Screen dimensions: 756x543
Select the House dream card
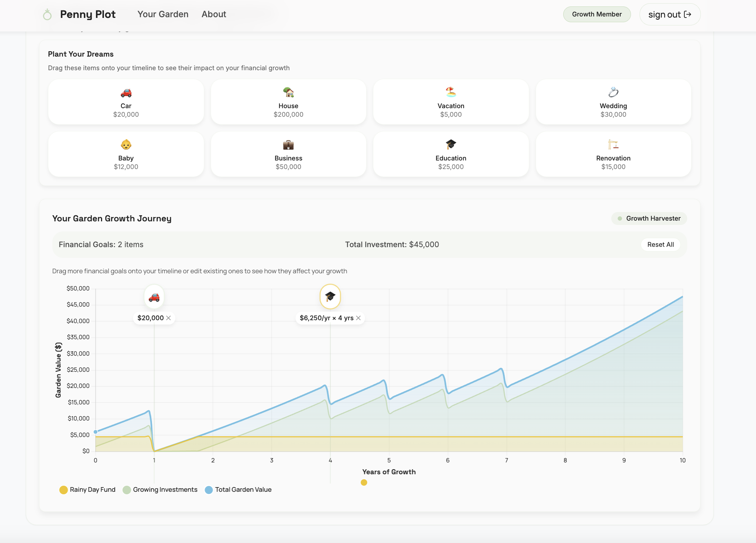coord(288,102)
